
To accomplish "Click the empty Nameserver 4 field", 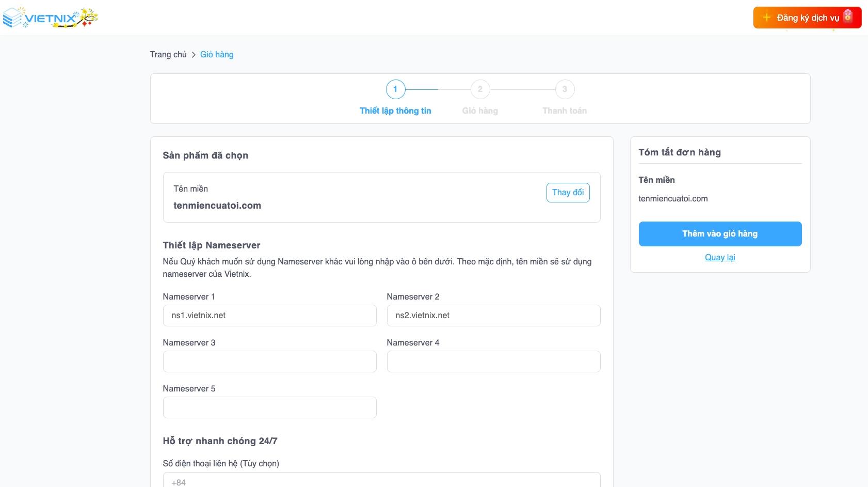I will [493, 362].
